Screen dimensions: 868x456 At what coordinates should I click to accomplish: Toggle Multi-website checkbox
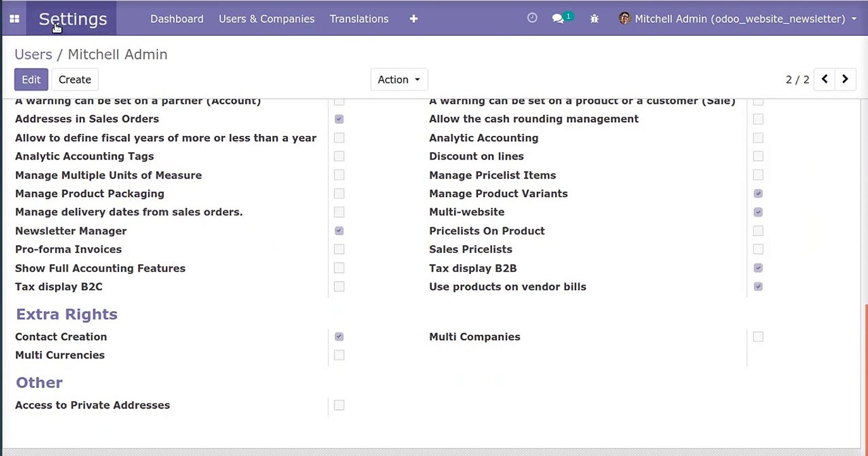[x=758, y=212]
